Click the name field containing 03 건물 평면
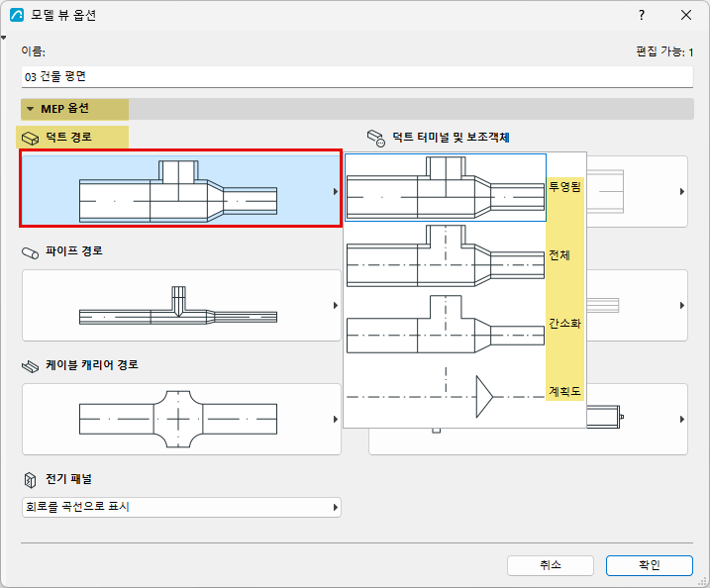The width and height of the screenshot is (710, 588). click(357, 77)
